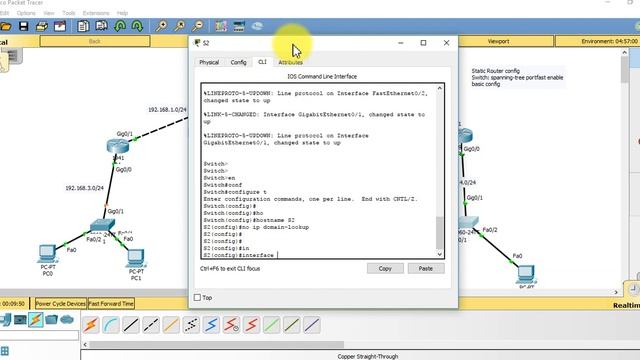Switch to the Physical tab
Image resolution: width=640 pixels, height=360 pixels.
click(x=209, y=62)
